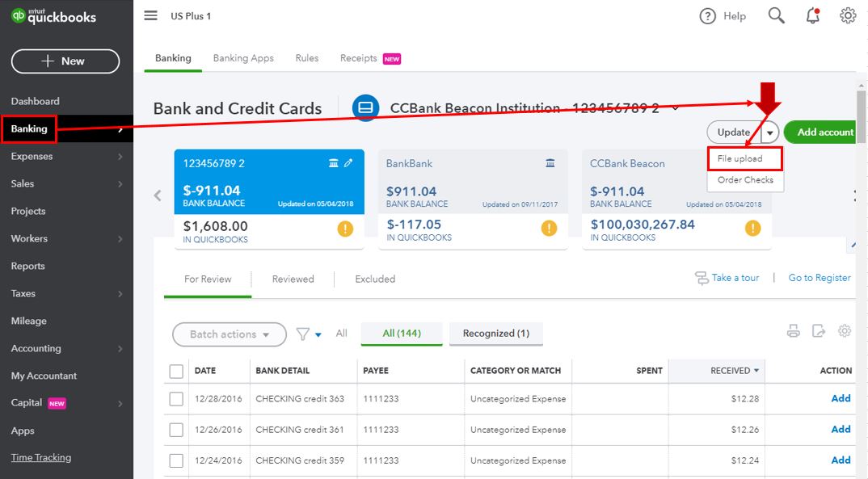Viewport: 868px width, 479px height.
Task: Open the Update dropdown arrow
Action: pos(769,132)
